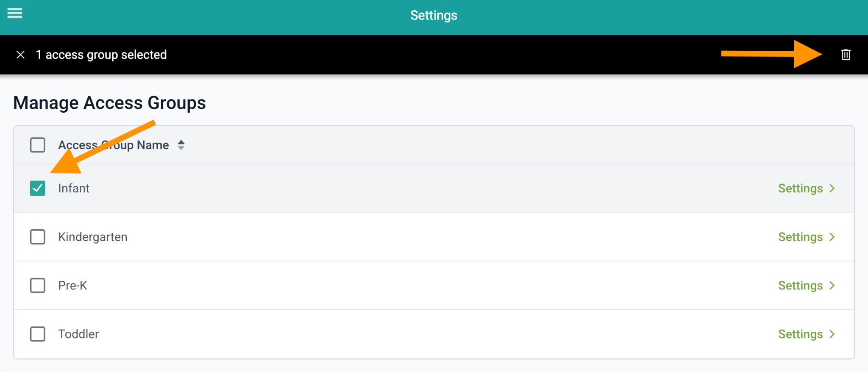Check the Pre-K checkbox
Screen dimensions: 868x372
(38, 286)
